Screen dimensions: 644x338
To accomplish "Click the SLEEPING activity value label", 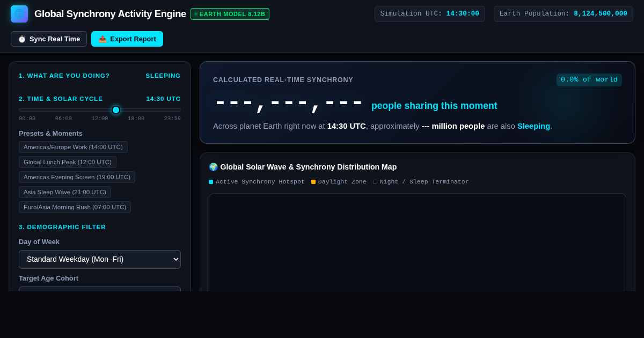I will click(x=163, y=76).
